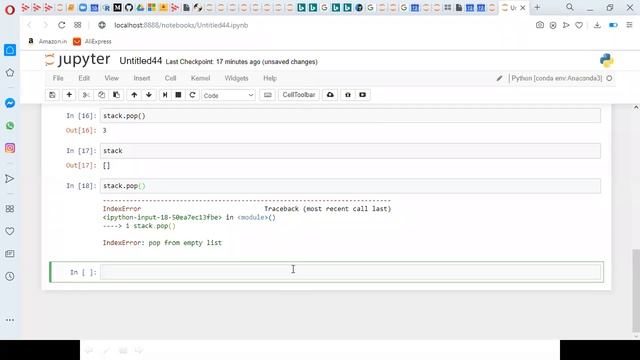This screenshot has height=360, width=640.
Task: Copy selected cells with the toolbar icon
Action: coord(101,95)
